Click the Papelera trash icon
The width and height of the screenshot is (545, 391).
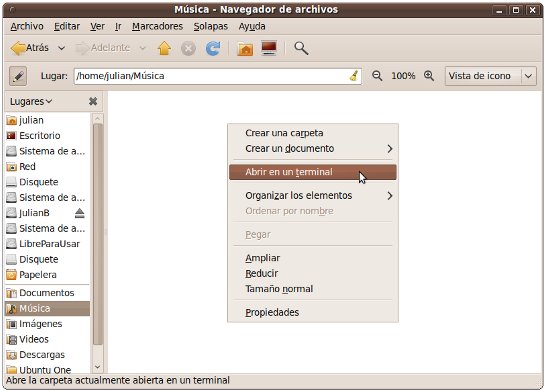(x=11, y=275)
